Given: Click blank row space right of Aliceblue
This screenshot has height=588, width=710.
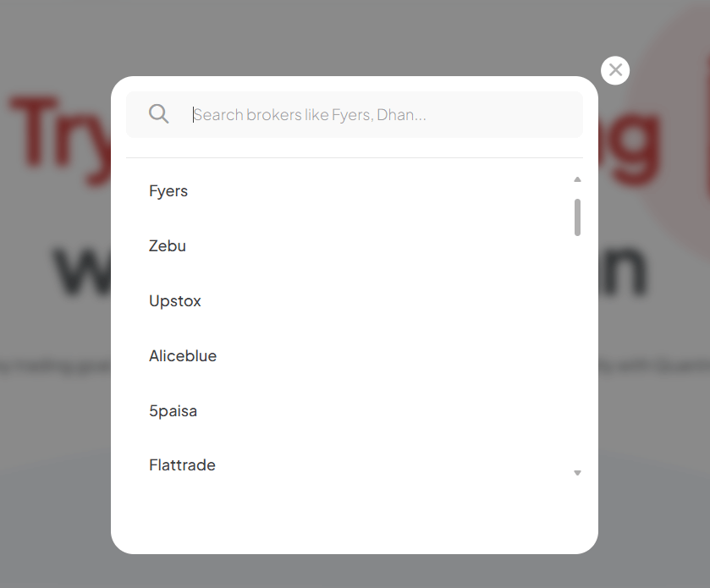Looking at the screenshot, I should (x=381, y=356).
